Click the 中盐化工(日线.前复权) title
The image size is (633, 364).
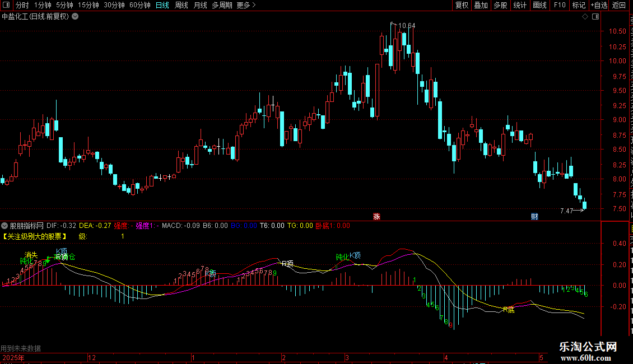[35, 17]
